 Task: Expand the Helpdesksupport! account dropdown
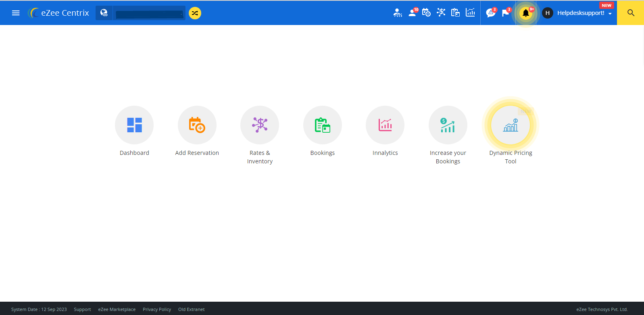click(584, 13)
